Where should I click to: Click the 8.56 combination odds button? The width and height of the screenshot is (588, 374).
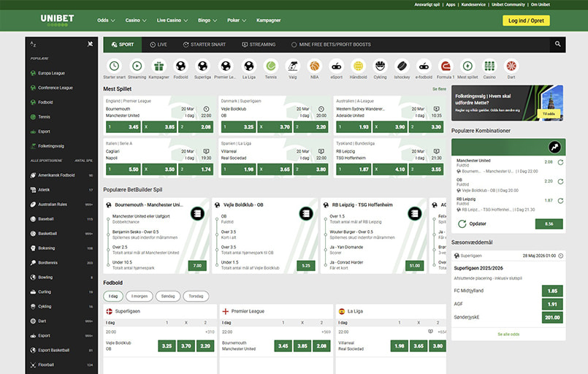[x=549, y=224]
